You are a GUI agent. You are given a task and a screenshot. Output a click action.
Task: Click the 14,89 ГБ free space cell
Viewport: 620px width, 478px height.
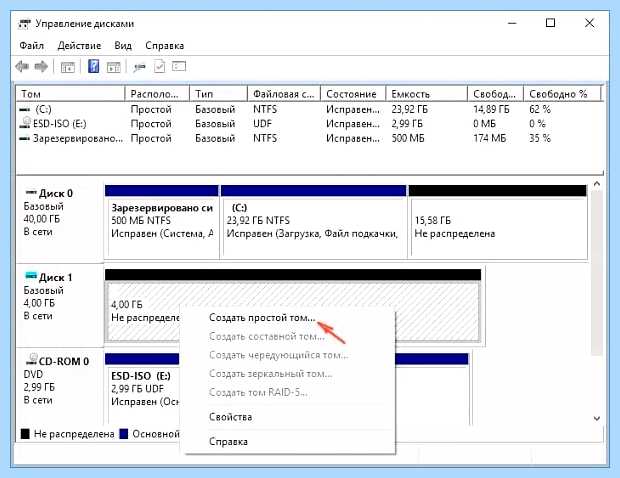[491, 110]
